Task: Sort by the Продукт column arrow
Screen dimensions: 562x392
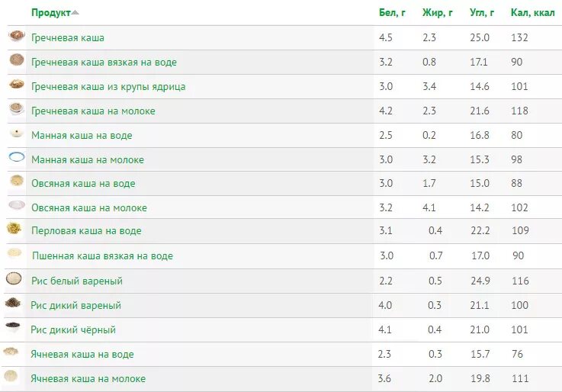Action: click(x=75, y=12)
